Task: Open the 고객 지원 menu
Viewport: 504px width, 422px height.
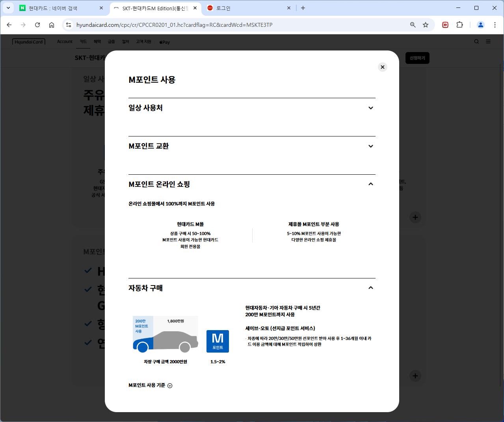Action: click(144, 41)
